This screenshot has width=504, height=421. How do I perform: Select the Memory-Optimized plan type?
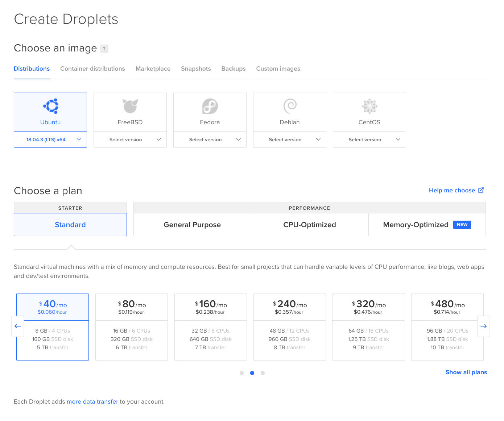point(427,225)
